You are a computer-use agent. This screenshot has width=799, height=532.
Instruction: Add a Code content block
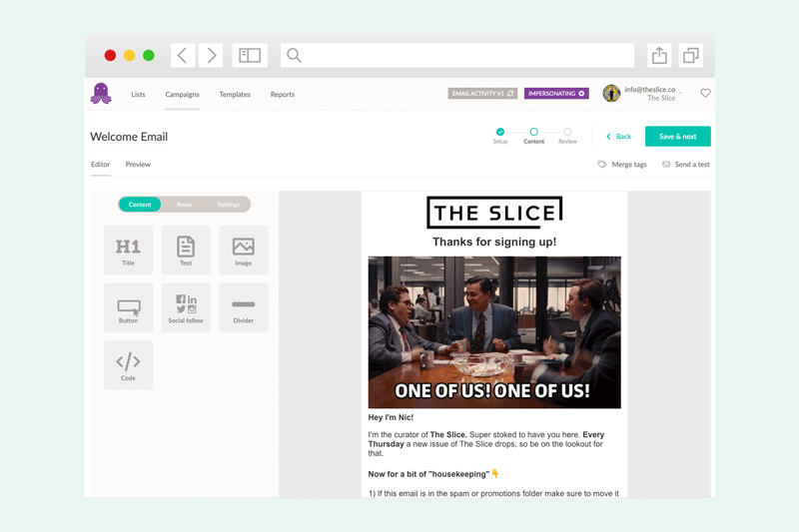(129, 365)
